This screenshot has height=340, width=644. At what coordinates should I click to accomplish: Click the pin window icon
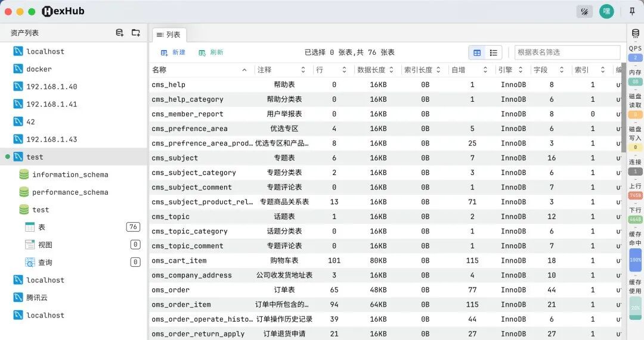click(x=633, y=11)
